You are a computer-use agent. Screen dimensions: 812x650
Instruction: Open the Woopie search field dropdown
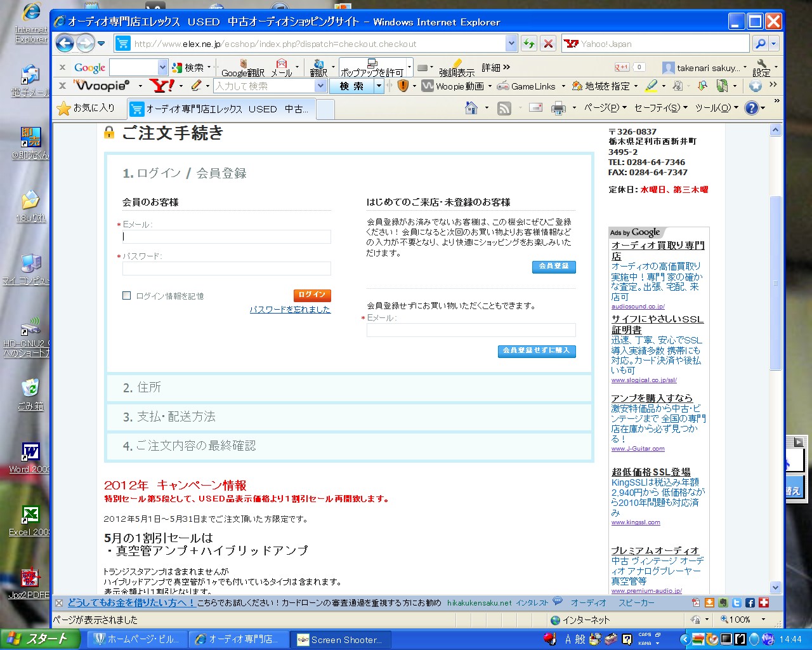320,86
